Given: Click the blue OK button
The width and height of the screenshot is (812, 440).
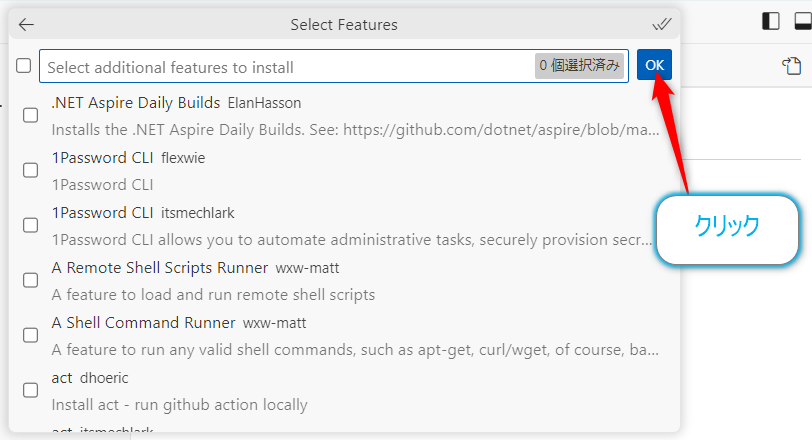Looking at the screenshot, I should click(x=654, y=65).
